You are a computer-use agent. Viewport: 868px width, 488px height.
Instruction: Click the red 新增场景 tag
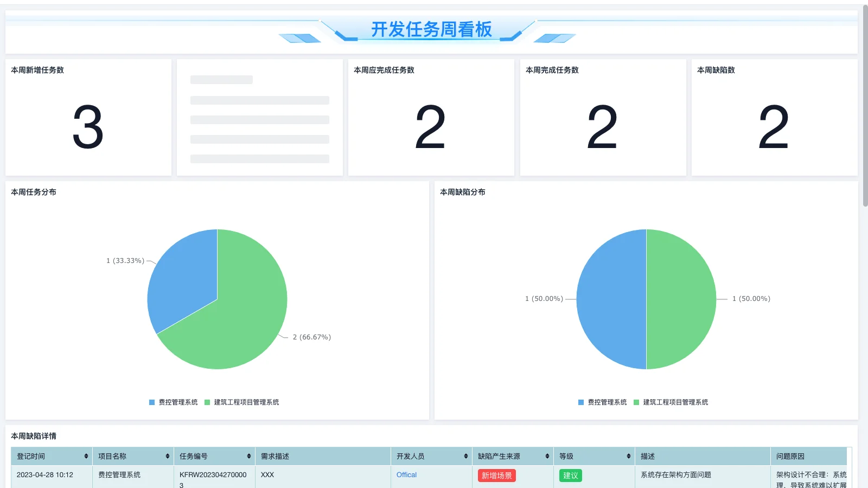pos(495,475)
